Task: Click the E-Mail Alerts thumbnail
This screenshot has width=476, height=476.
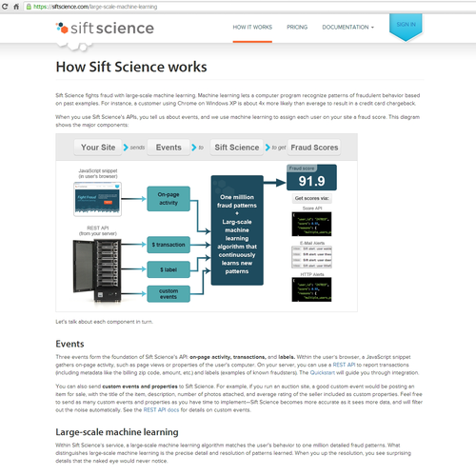Action: pos(311,257)
